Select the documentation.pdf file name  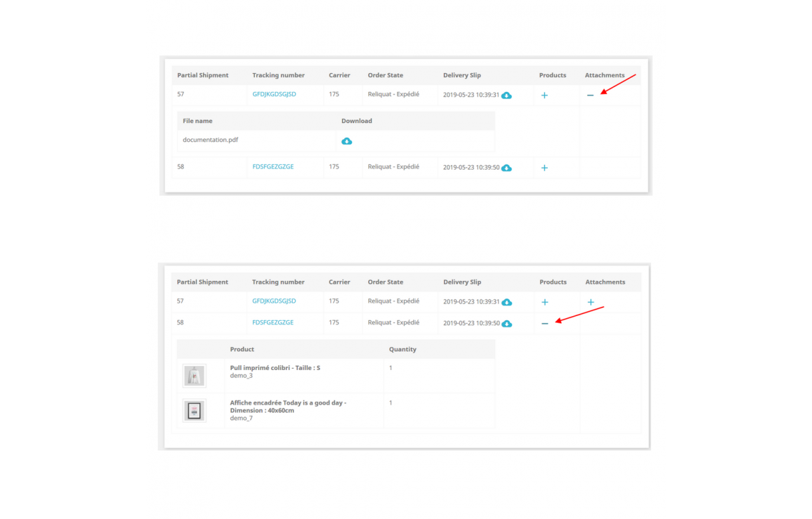tap(211, 140)
